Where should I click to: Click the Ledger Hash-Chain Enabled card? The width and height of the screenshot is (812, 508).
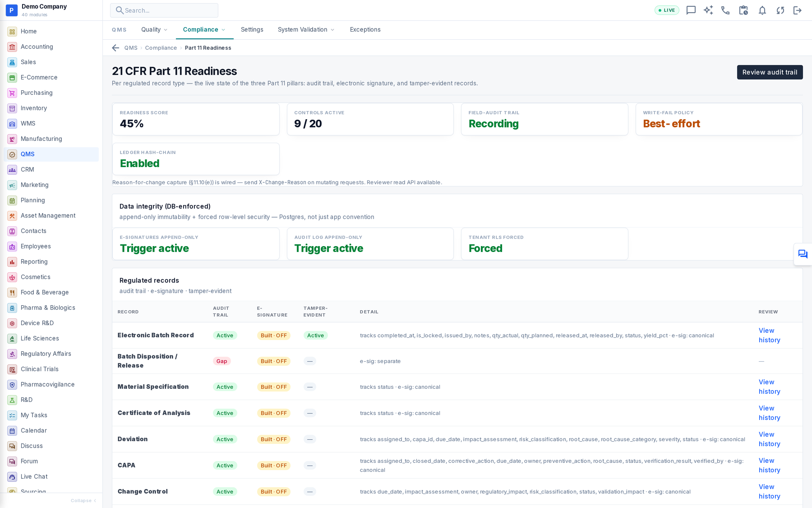coord(196,159)
